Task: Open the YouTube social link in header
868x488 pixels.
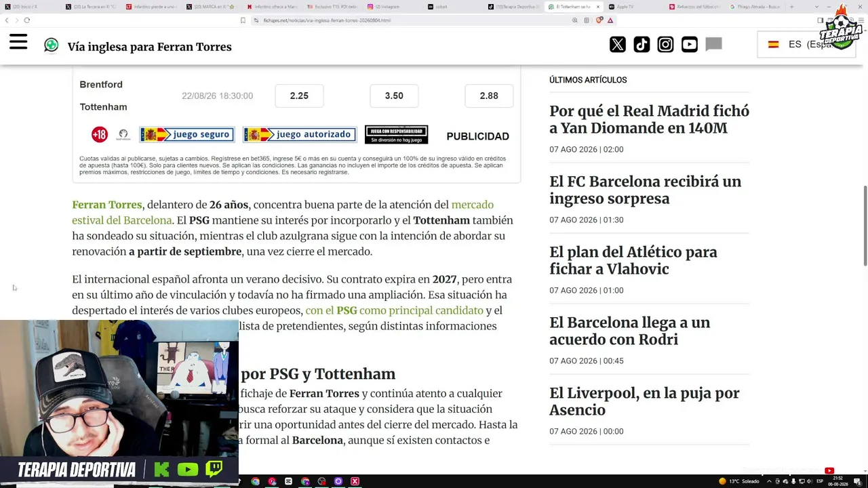Action: point(690,45)
